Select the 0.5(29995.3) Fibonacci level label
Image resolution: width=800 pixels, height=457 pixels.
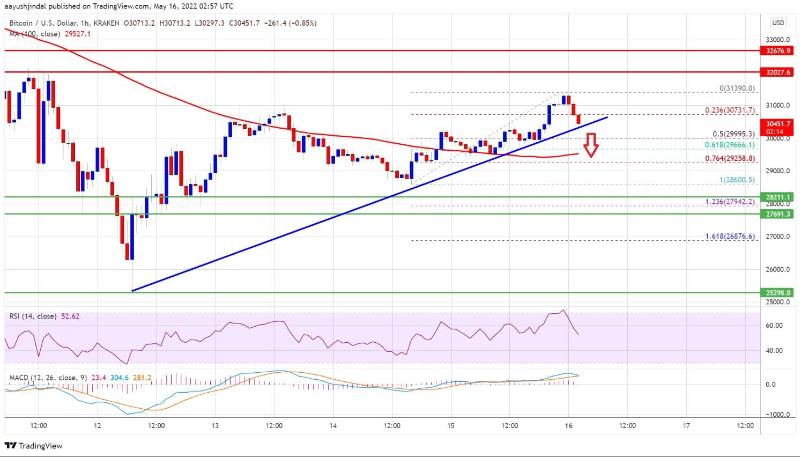(x=733, y=135)
